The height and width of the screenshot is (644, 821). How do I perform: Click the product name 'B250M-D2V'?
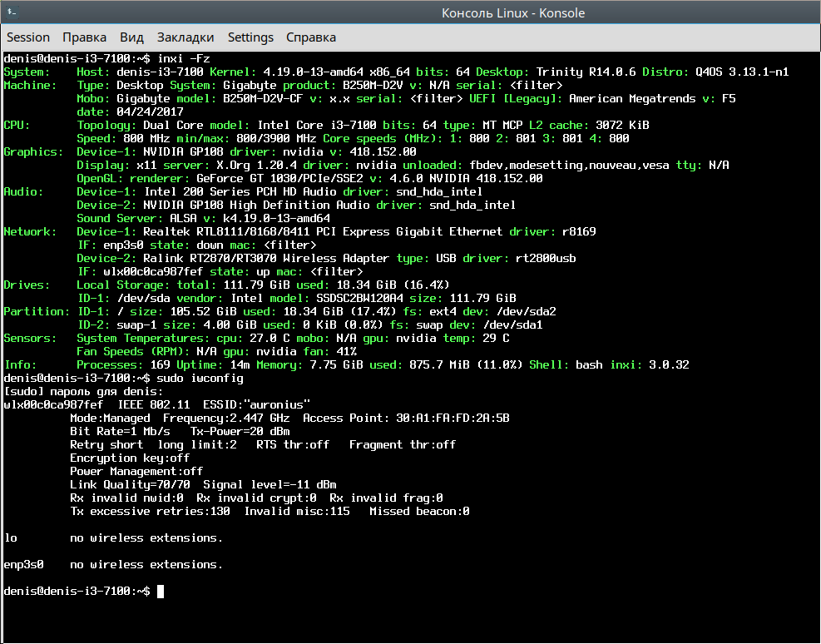coord(373,86)
